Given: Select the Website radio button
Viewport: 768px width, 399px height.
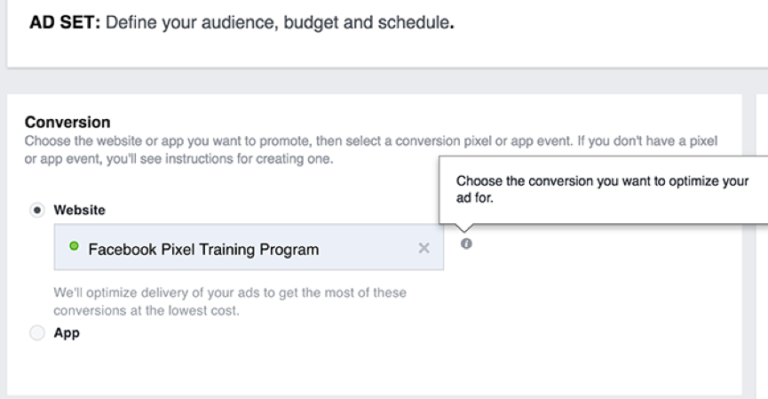Looking at the screenshot, I should click(x=37, y=210).
